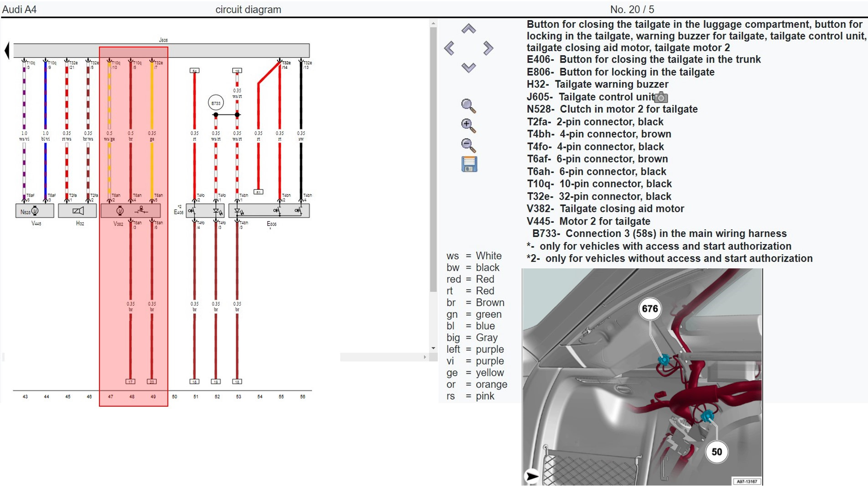Image resolution: width=868 pixels, height=487 pixels.
Task: Click the down navigation arrow
Action: (x=468, y=68)
